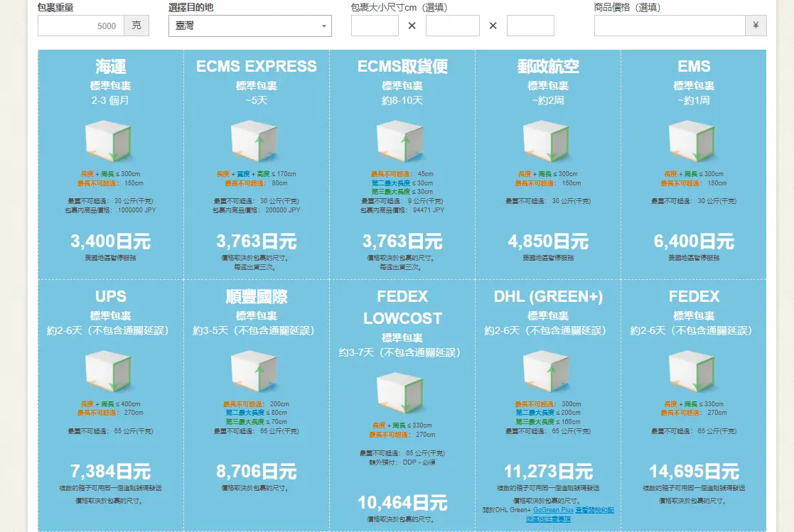Viewport: 794px width, 532px height.
Task: Select the FEDEX LOWCOST shipping title
Action: coord(402,308)
